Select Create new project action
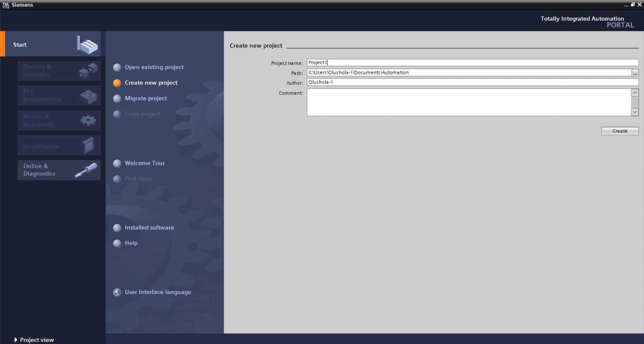The height and width of the screenshot is (344, 644). click(x=151, y=83)
